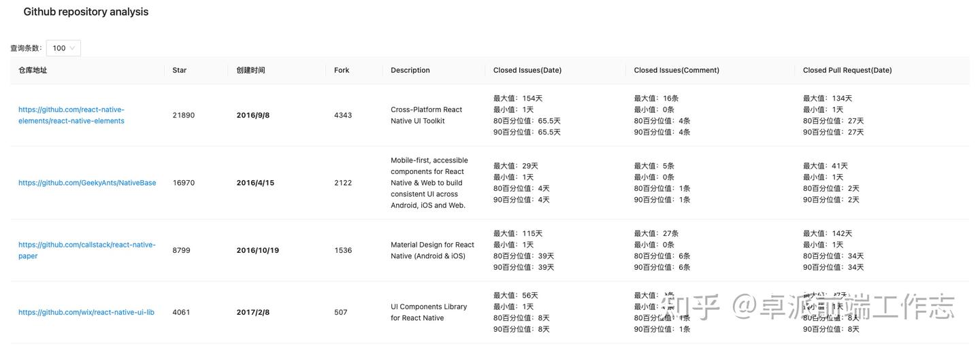Select the 21890 star count cell
The image size is (980, 346).
tap(184, 116)
